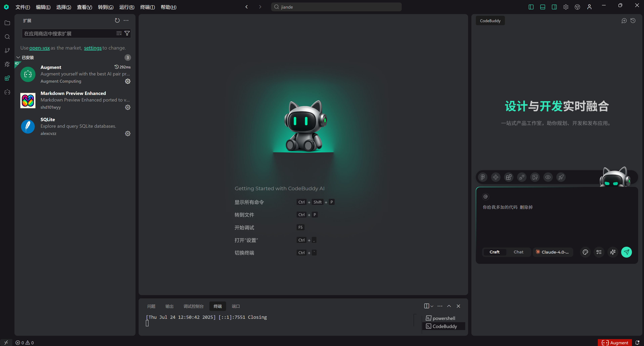Switch to 输出 tab in panel
The height and width of the screenshot is (346, 644).
click(169, 306)
